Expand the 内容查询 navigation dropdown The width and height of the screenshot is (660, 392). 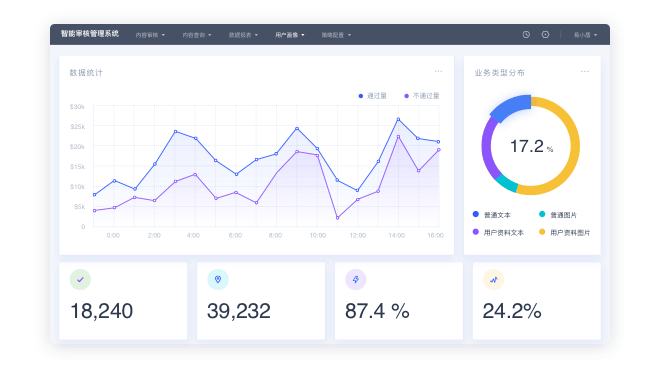197,35
